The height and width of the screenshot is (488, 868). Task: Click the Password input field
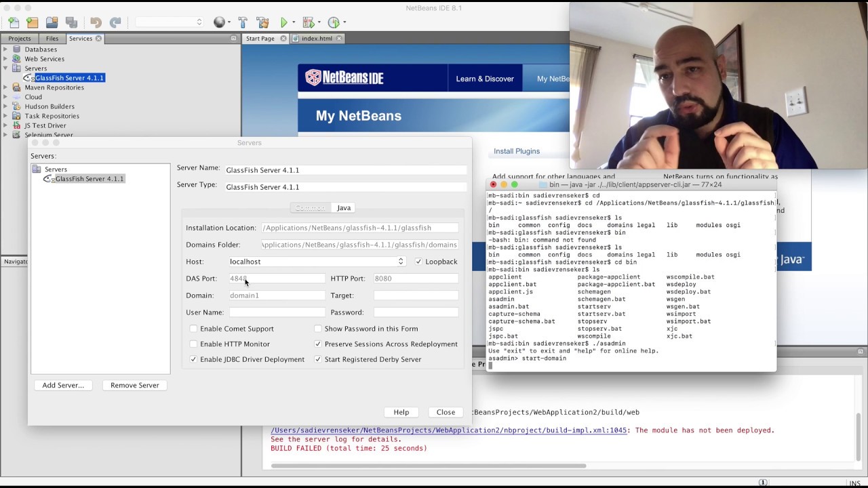416,312
